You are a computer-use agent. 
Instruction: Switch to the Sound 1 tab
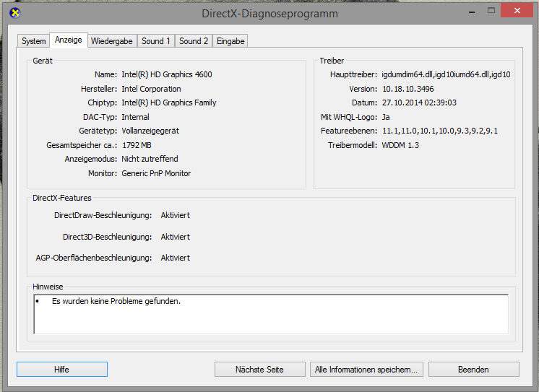point(156,41)
